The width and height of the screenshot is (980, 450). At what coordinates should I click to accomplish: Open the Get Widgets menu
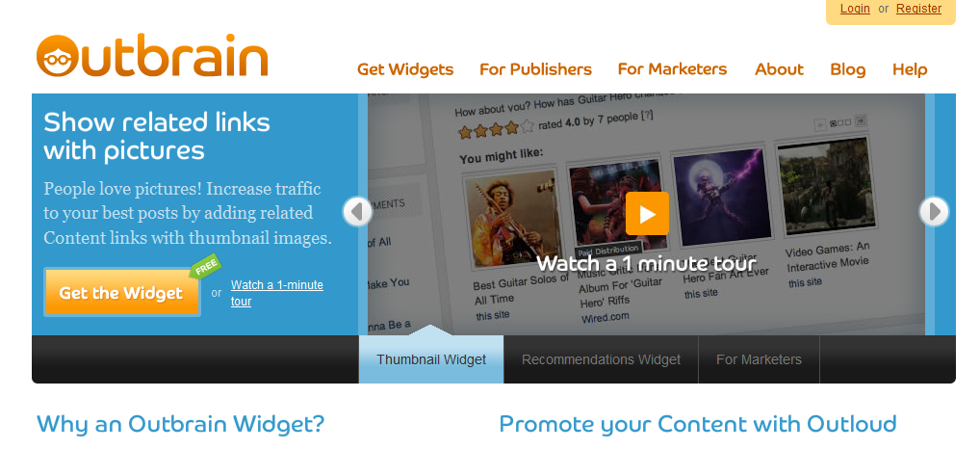point(405,69)
